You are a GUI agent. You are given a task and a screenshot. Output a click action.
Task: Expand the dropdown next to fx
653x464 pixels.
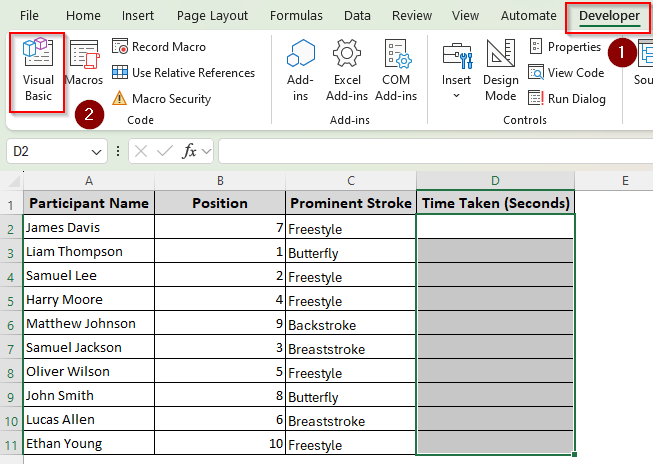click(x=206, y=151)
